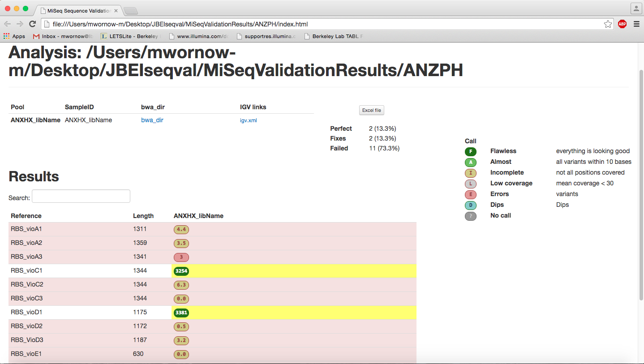The height and width of the screenshot is (364, 644).
Task: Open the Gmail Inbox bookmark
Action: click(x=63, y=36)
